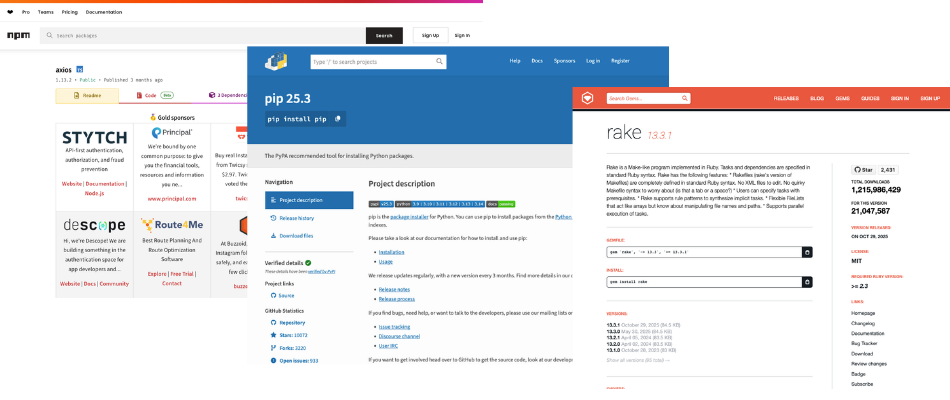Click the npm Sign Up button
Viewport: 950px width, 400px height.
(x=430, y=36)
